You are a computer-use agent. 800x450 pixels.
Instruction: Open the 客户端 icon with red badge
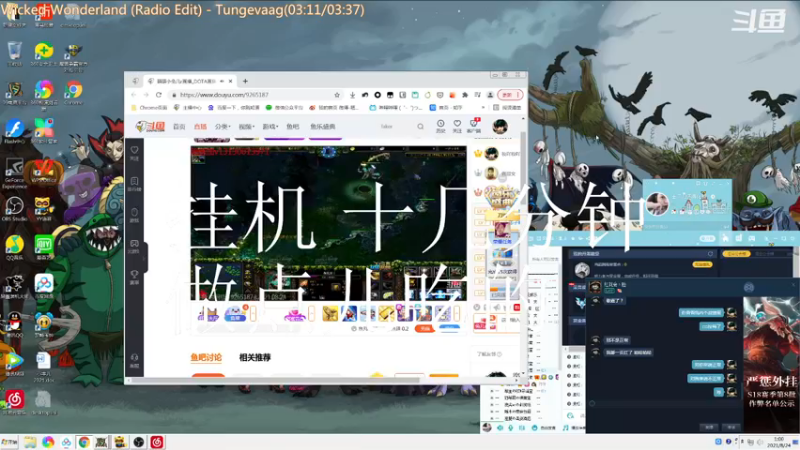coord(474,126)
